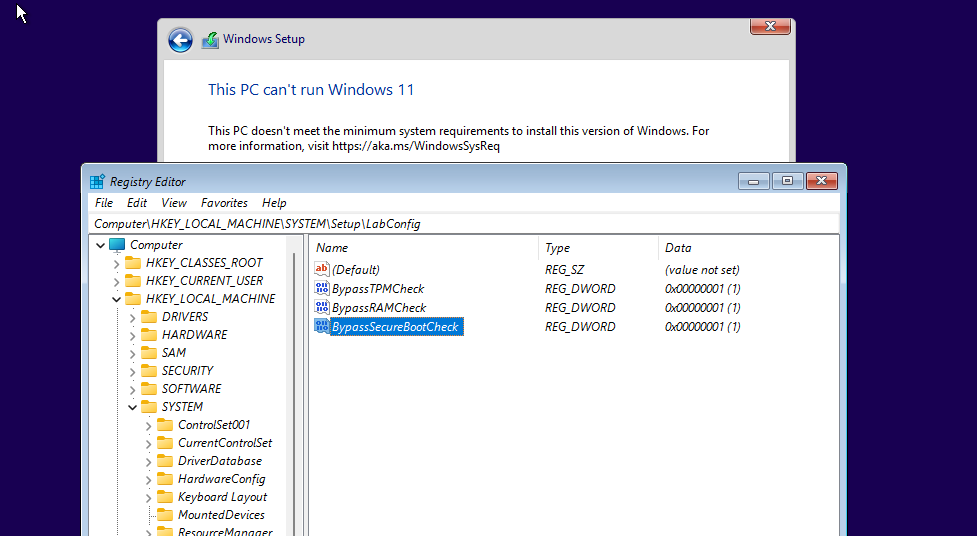Close the Registry Editor window

pos(821,181)
